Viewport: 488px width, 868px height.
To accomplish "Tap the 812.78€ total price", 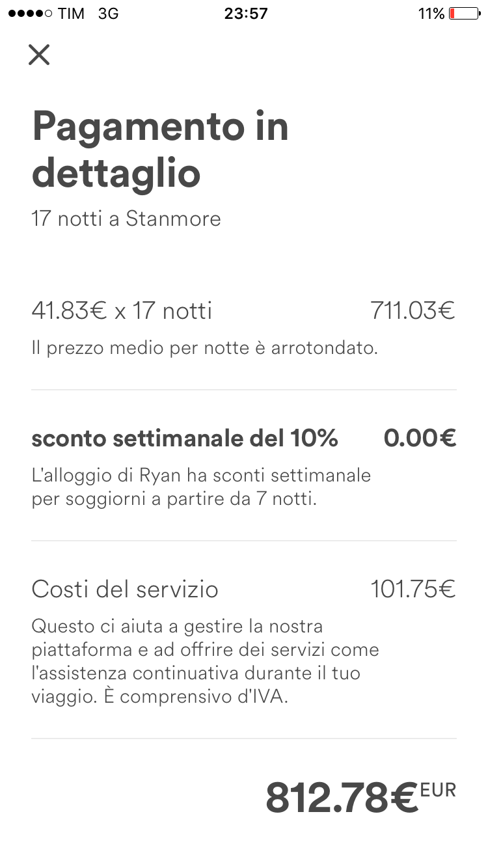I will [x=341, y=798].
